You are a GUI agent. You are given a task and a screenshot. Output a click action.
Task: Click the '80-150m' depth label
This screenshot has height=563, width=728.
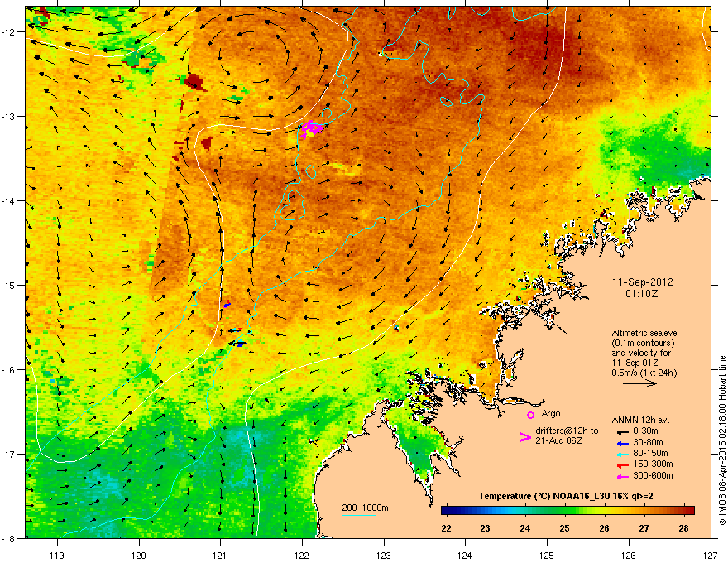coord(650,454)
